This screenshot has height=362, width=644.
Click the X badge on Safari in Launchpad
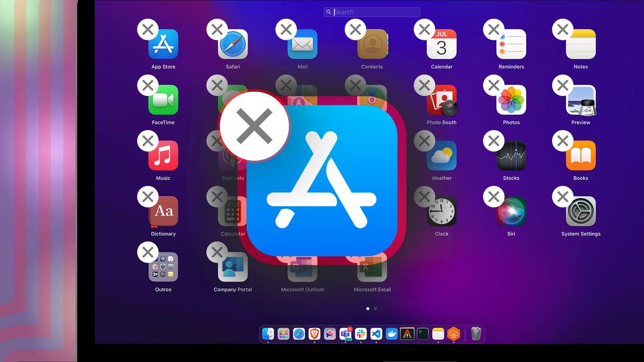217,30
